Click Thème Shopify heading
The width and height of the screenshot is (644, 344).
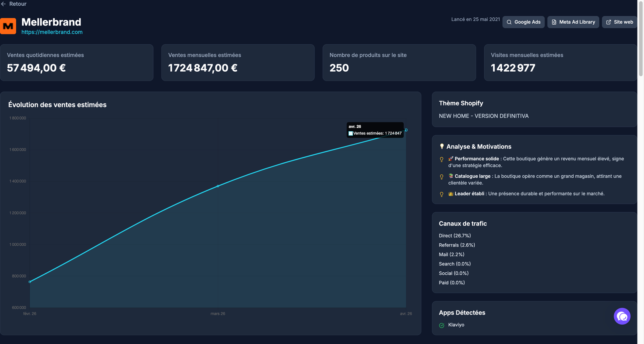tap(461, 103)
